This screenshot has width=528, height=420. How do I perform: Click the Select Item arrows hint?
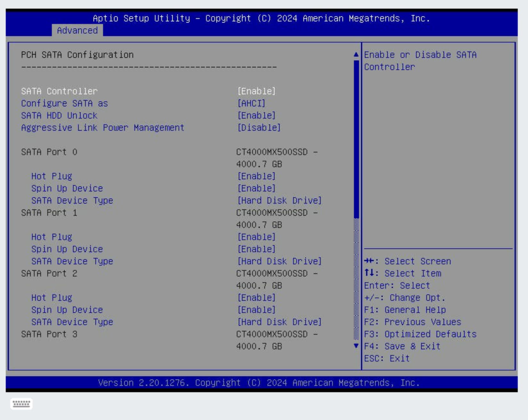(402, 273)
